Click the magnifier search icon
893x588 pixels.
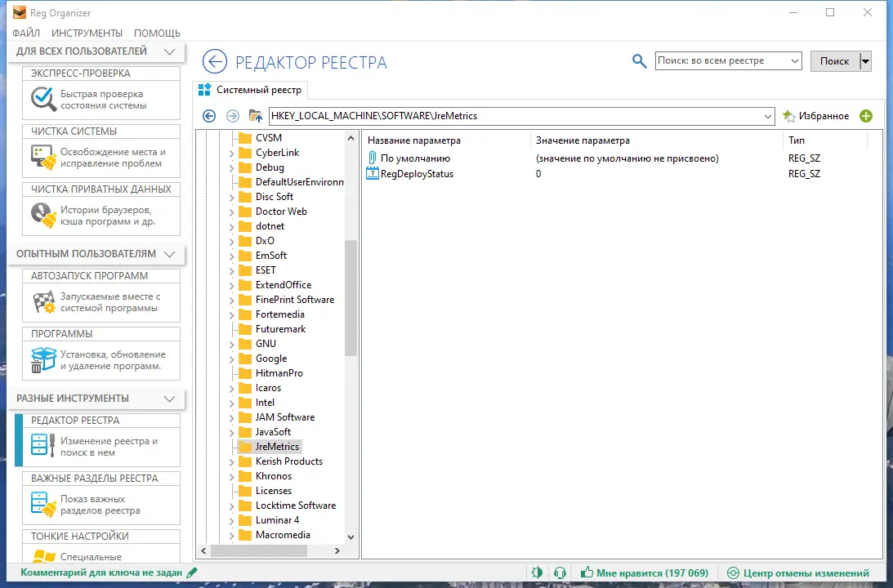[639, 61]
